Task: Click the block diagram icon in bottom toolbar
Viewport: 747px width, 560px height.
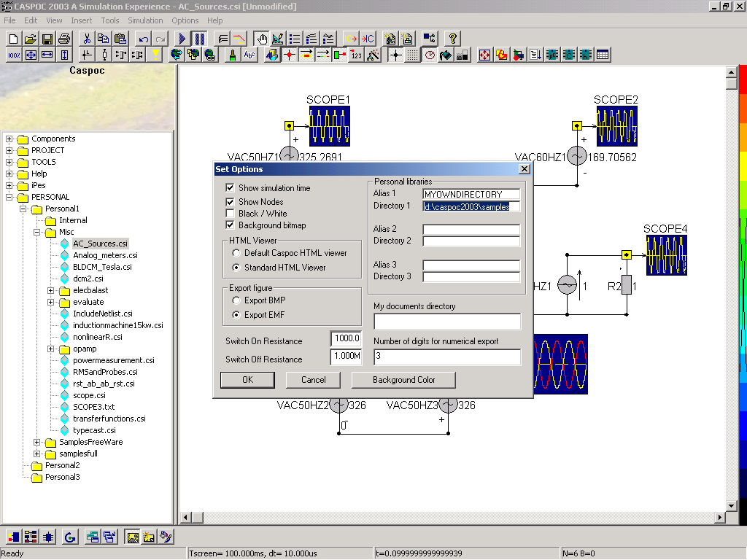Action: [x=31, y=537]
